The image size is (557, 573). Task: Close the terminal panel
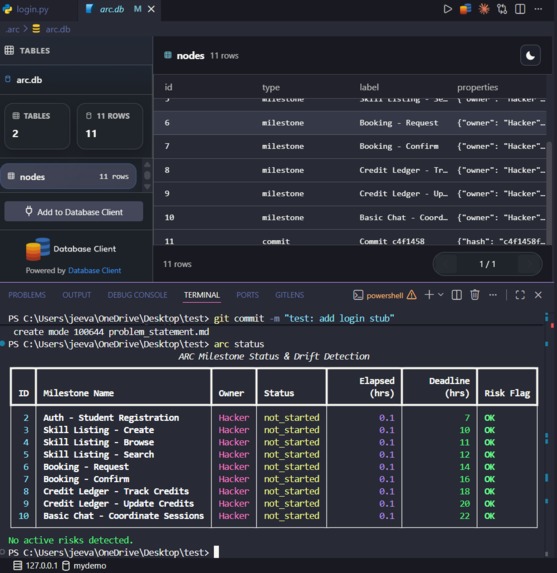click(538, 295)
